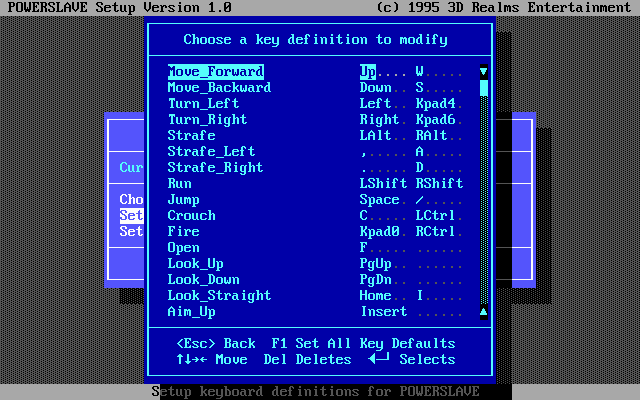Select the Look_Straight entry

(x=219, y=296)
